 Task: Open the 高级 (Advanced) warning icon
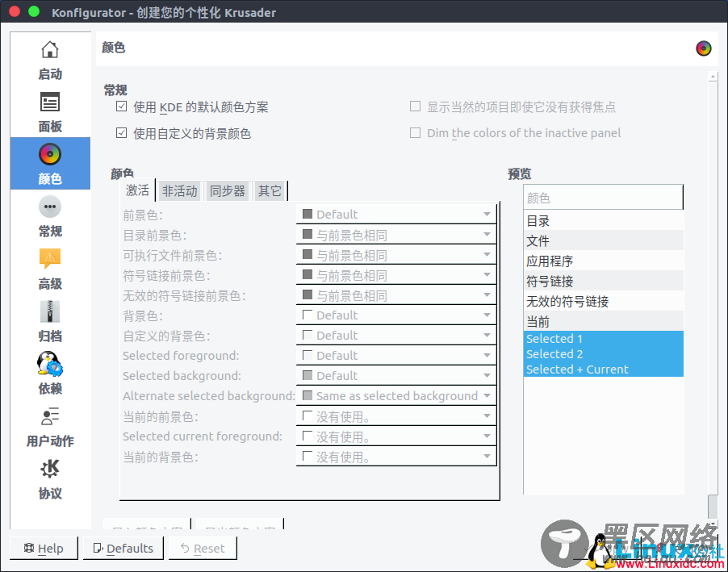50,259
